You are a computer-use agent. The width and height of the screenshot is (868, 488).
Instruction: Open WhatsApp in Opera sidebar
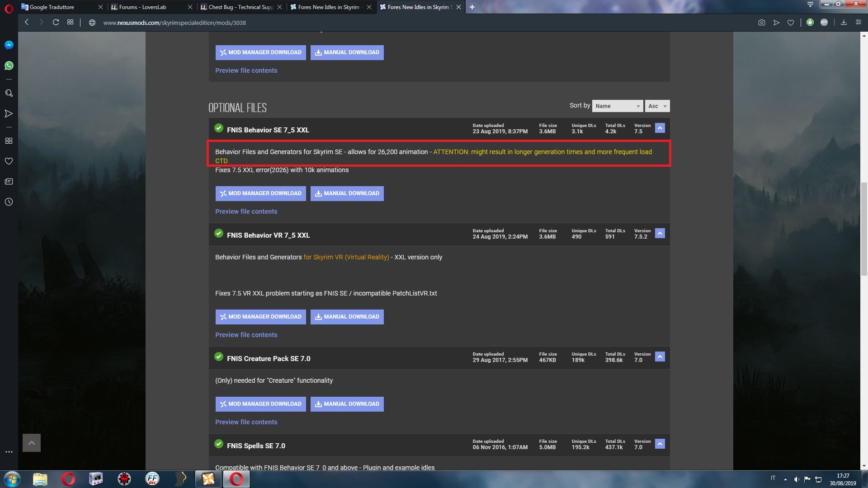click(x=9, y=66)
